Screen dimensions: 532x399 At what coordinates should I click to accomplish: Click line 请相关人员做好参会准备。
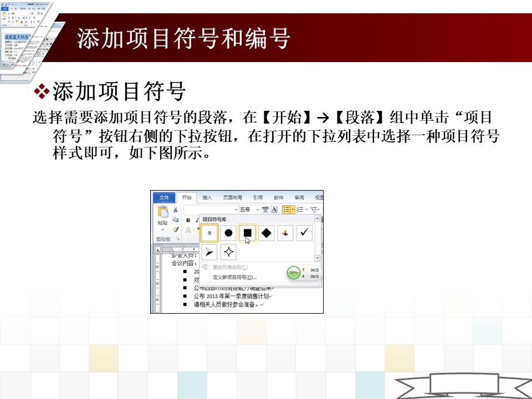point(227,304)
